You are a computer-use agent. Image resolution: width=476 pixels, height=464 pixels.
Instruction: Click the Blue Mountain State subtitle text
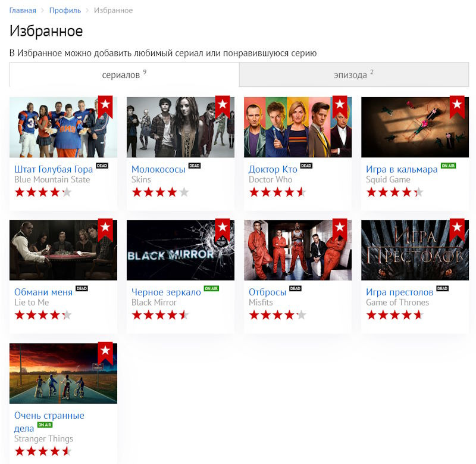point(52,179)
